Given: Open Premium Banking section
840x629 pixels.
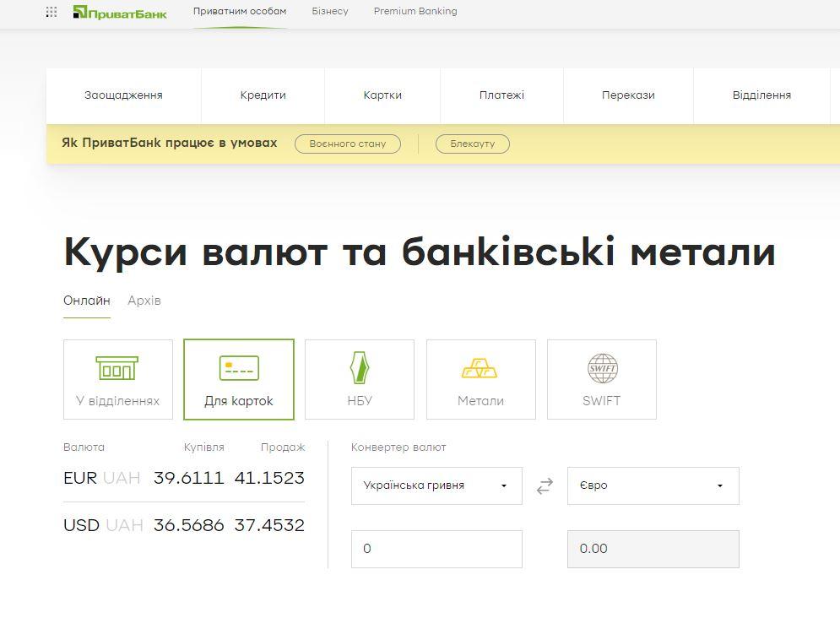Looking at the screenshot, I should (x=415, y=11).
